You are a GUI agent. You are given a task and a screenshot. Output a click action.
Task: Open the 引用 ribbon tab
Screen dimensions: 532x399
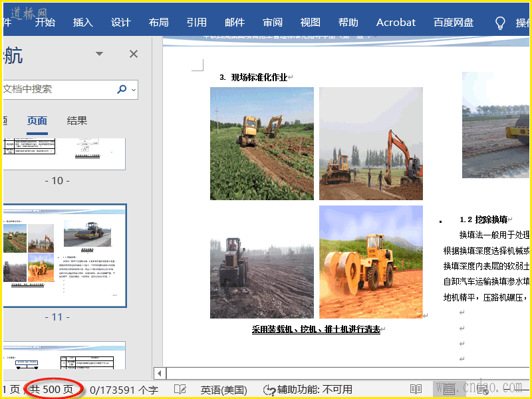[197, 23]
